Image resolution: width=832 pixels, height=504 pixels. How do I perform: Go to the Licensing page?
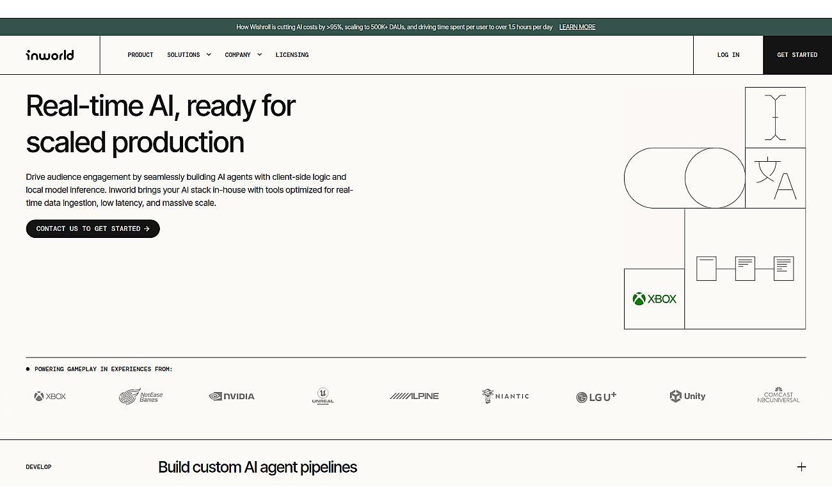point(292,55)
